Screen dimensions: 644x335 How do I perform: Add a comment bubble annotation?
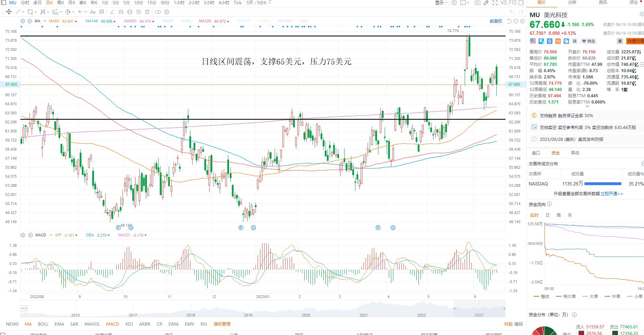tap(102, 12)
